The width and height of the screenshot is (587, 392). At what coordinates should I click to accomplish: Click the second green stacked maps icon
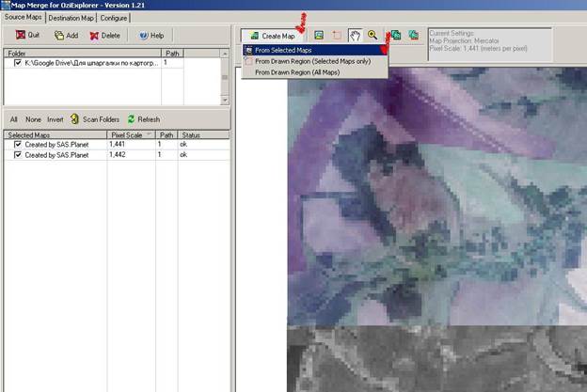[x=414, y=35]
